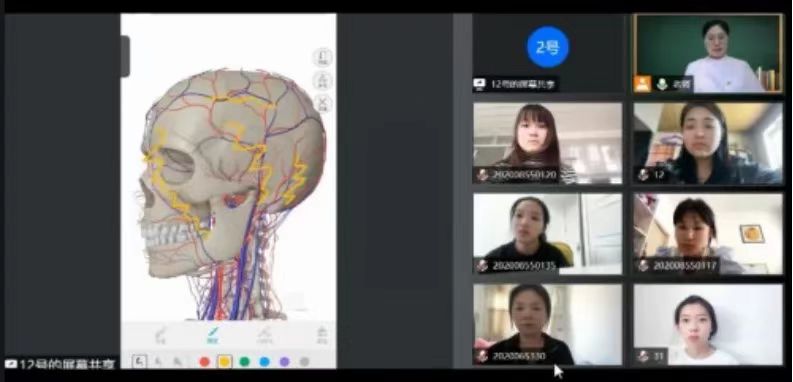
Task: Click the top circular button beside the skull
Action: tap(323, 57)
